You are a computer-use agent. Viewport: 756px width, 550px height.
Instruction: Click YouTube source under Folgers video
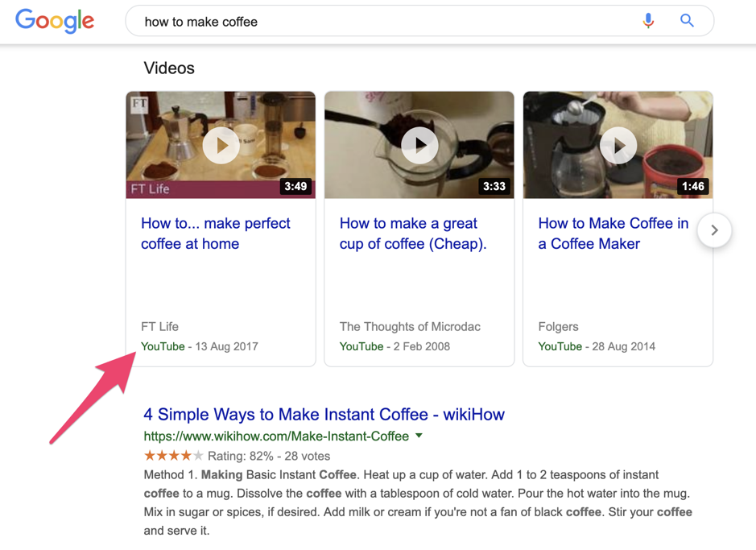(560, 346)
